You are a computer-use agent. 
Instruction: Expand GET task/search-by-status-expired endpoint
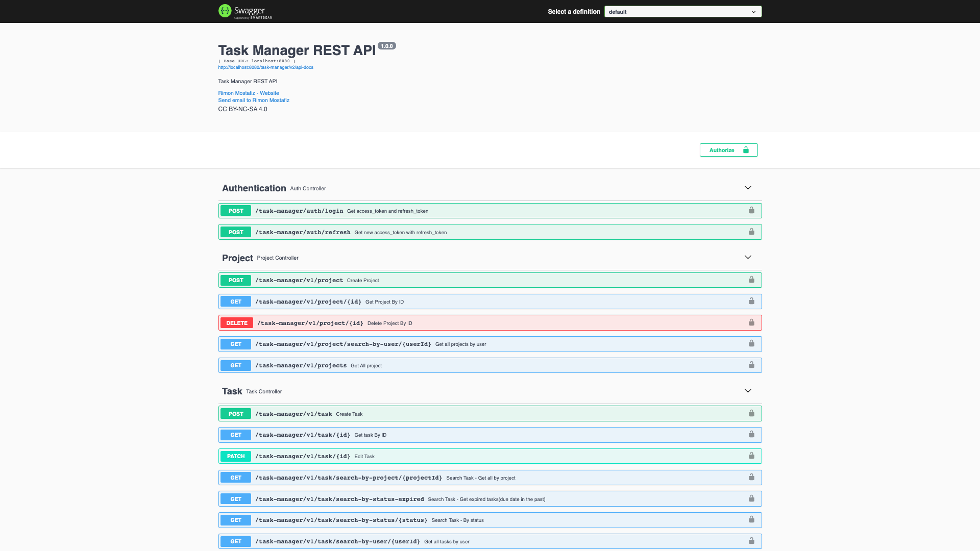(x=490, y=499)
